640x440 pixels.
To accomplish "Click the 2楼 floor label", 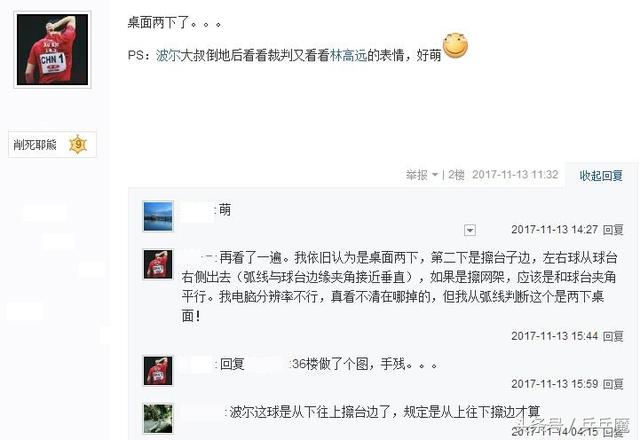I will (x=456, y=175).
